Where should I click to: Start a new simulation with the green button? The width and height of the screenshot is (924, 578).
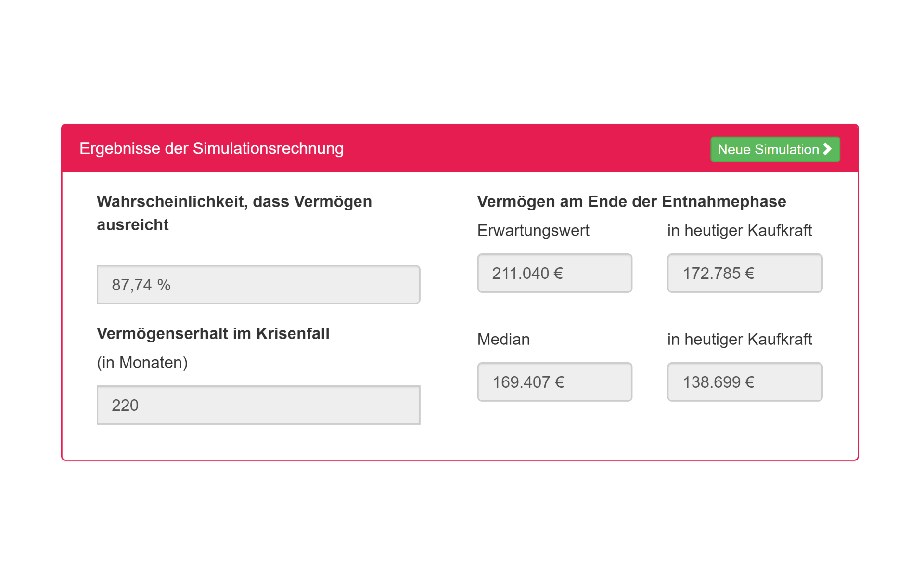click(775, 149)
